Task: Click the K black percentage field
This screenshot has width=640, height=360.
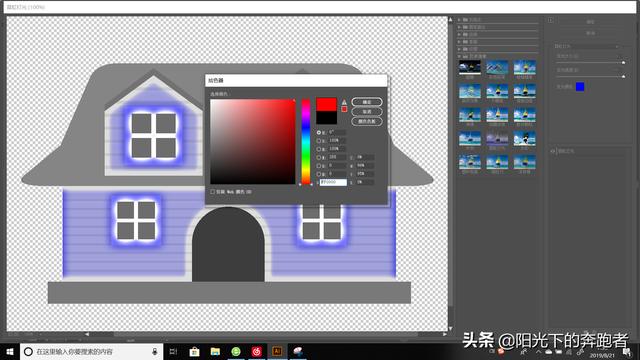Action: click(364, 182)
